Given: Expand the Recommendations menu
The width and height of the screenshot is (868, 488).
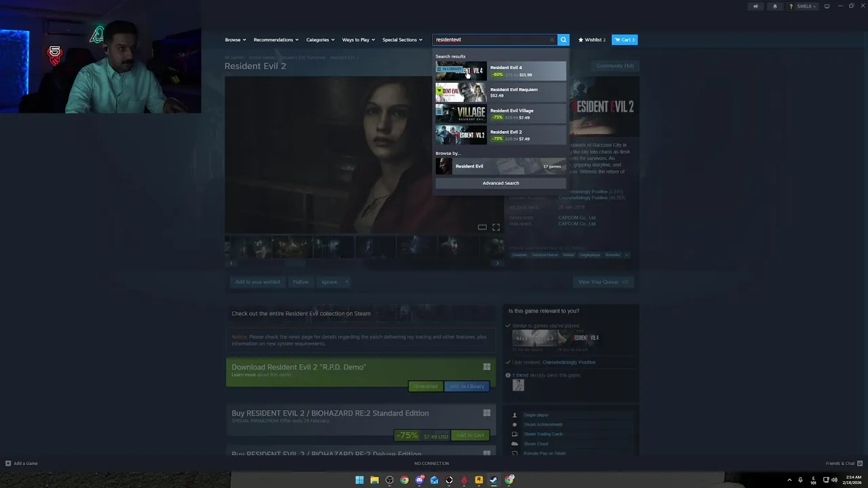Looking at the screenshot, I should 276,40.
